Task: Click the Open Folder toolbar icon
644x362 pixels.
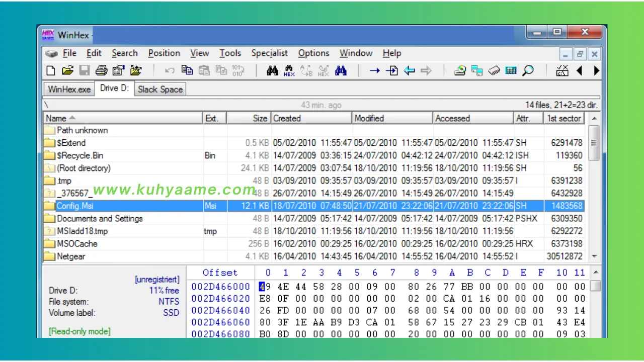Action: pyautogui.click(x=135, y=71)
